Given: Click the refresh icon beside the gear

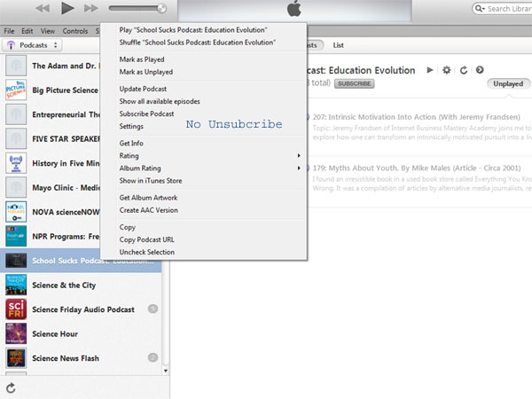Looking at the screenshot, I should (464, 70).
